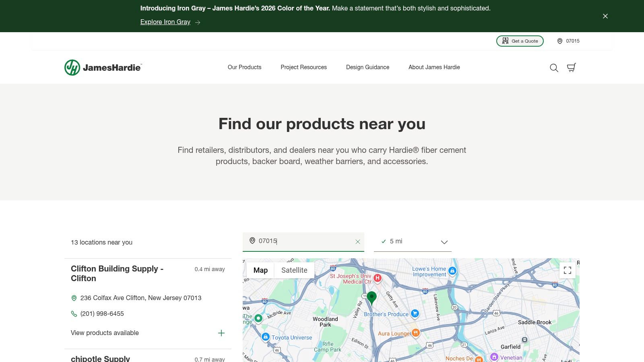Click into the 07015 zip code field

click(x=303, y=241)
